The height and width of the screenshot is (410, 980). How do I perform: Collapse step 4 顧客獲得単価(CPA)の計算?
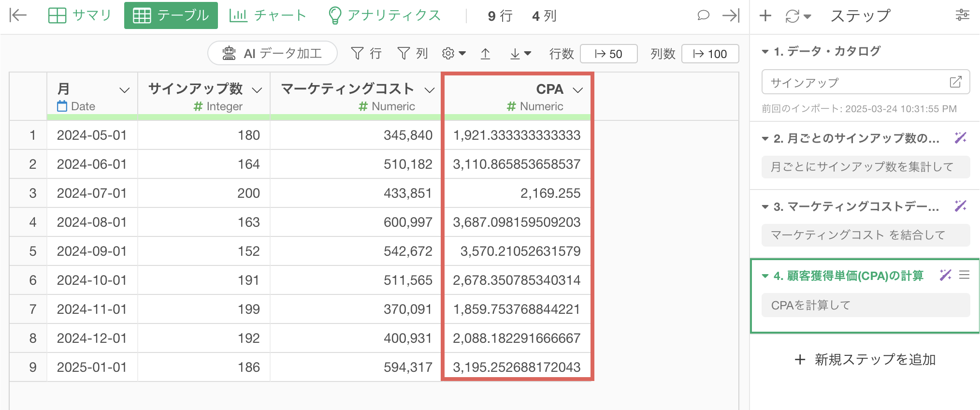click(765, 276)
